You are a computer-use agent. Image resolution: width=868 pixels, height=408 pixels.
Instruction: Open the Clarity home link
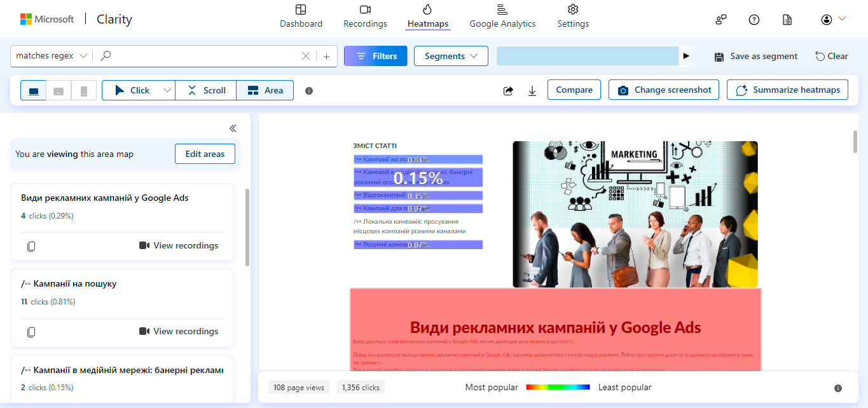pos(114,19)
